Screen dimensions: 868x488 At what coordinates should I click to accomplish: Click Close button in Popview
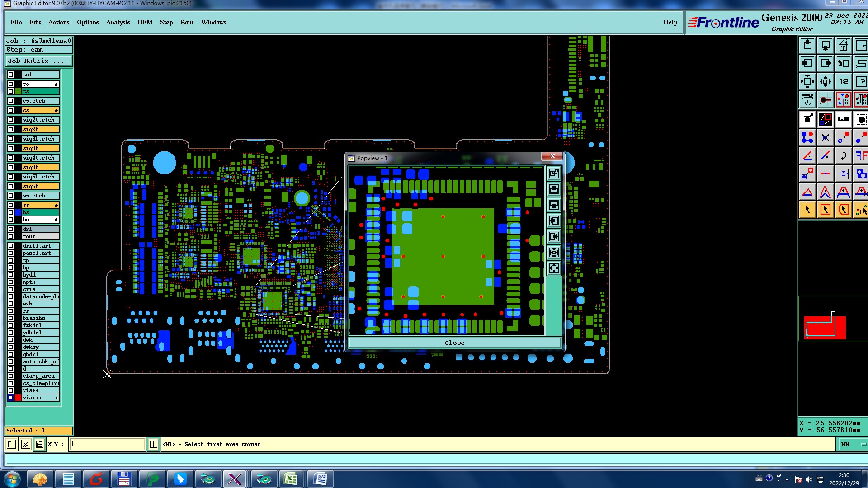coord(454,343)
